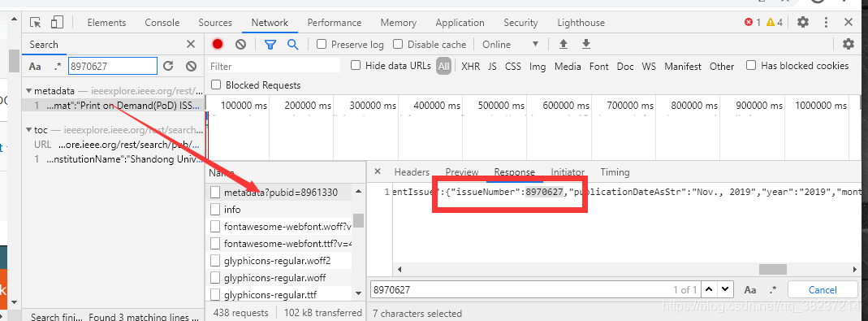
Task: Toggle match case Aa in Search sidebar
Action: 35,66
